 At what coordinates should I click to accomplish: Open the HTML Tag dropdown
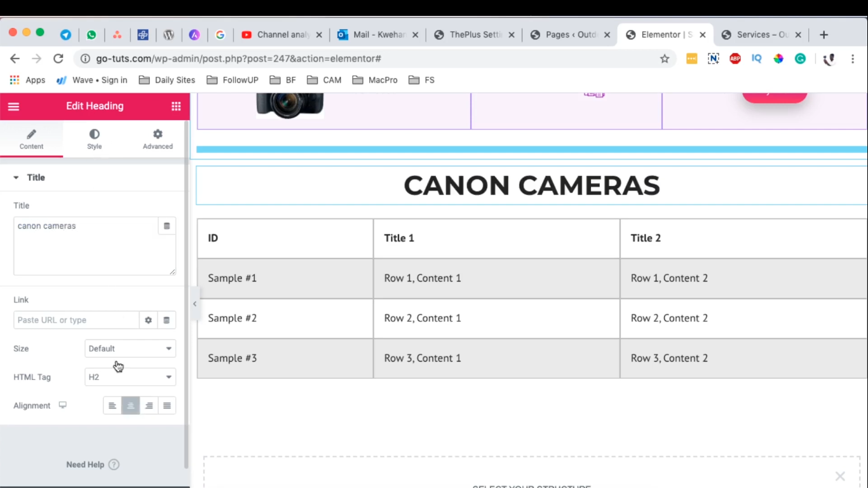[130, 377]
